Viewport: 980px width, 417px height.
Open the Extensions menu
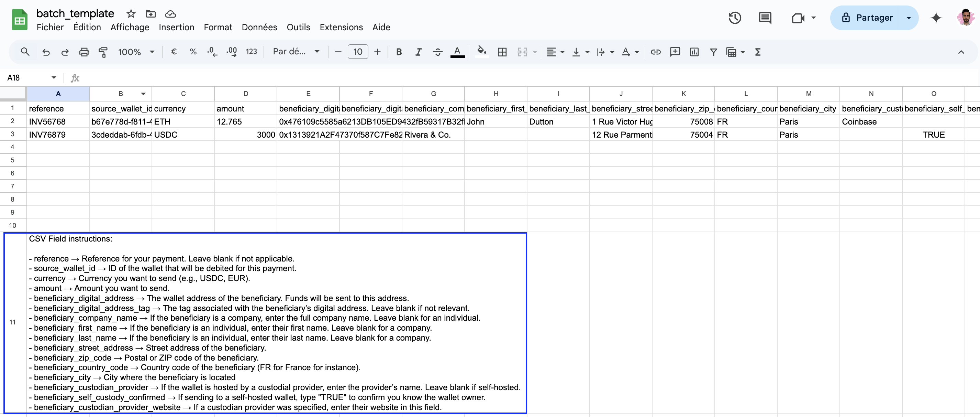pos(341,28)
